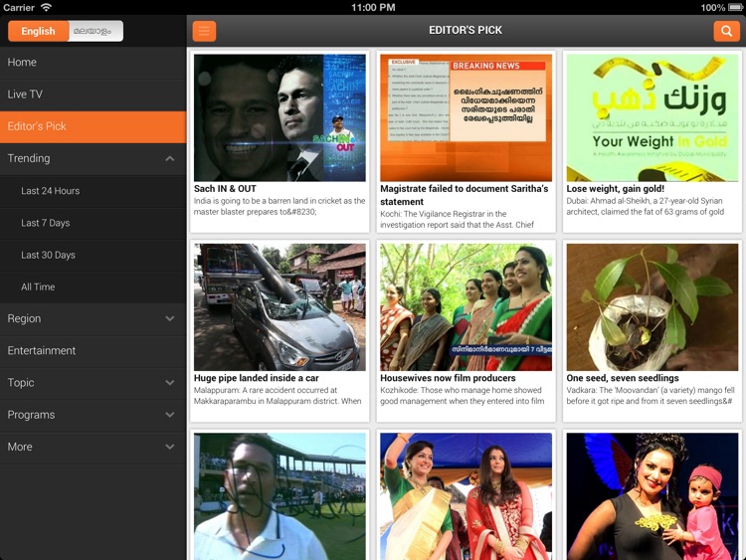Tap summary starting 'Kochi: The Vigilance Registrar'
This screenshot has height=560, width=746.
pos(457,220)
